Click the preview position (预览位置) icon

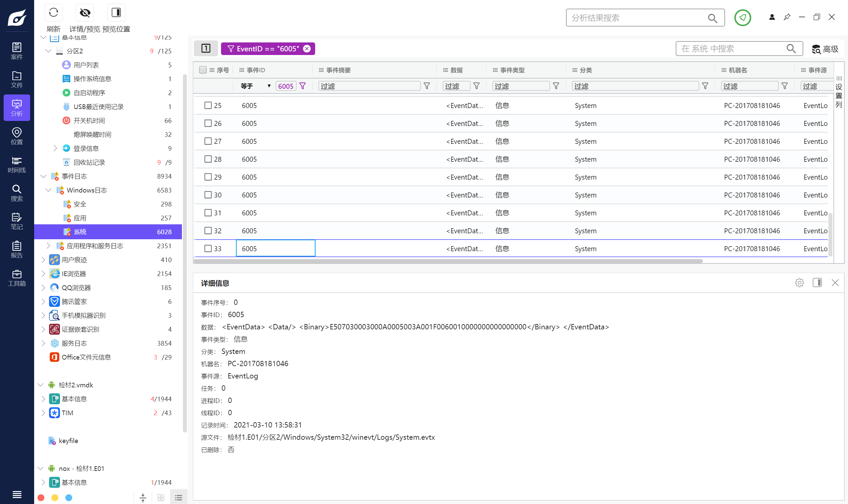tap(116, 13)
